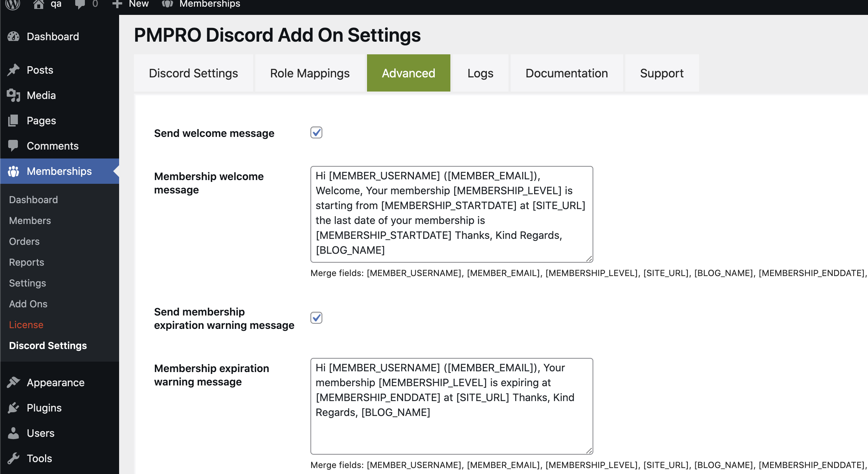Click the Posts menu icon
The width and height of the screenshot is (868, 474).
click(x=15, y=70)
